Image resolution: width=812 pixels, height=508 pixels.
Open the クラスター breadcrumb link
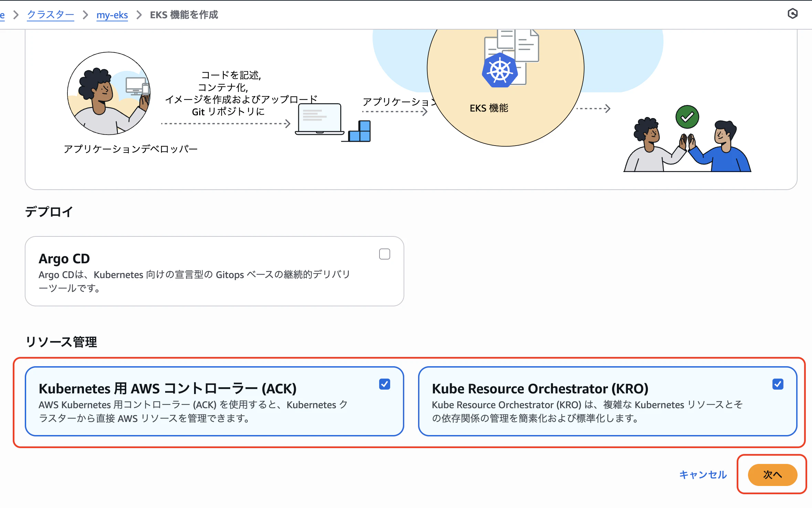pyautogui.click(x=50, y=15)
